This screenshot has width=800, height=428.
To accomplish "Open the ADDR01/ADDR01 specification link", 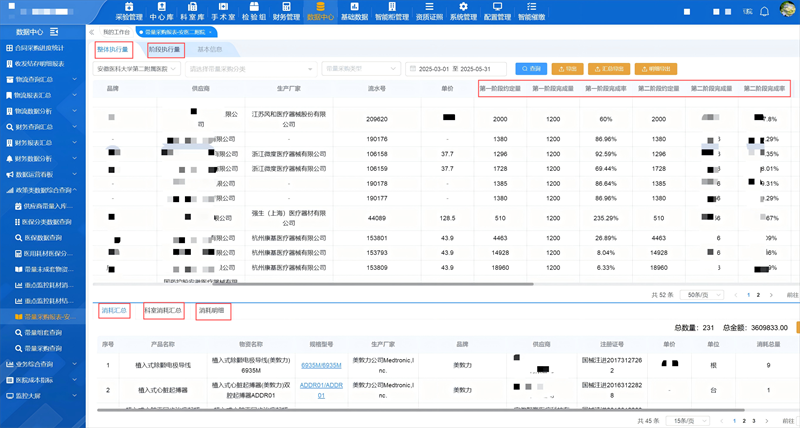I will [x=321, y=390].
